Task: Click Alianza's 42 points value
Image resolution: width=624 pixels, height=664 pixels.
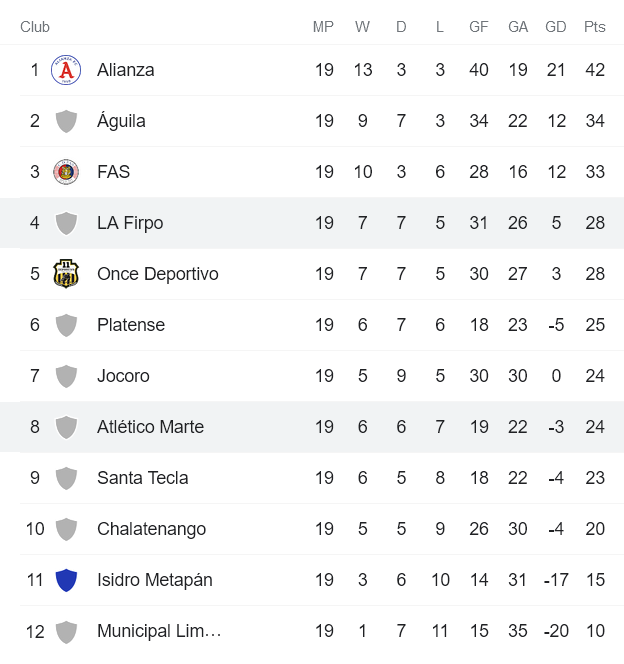Action: [x=595, y=70]
